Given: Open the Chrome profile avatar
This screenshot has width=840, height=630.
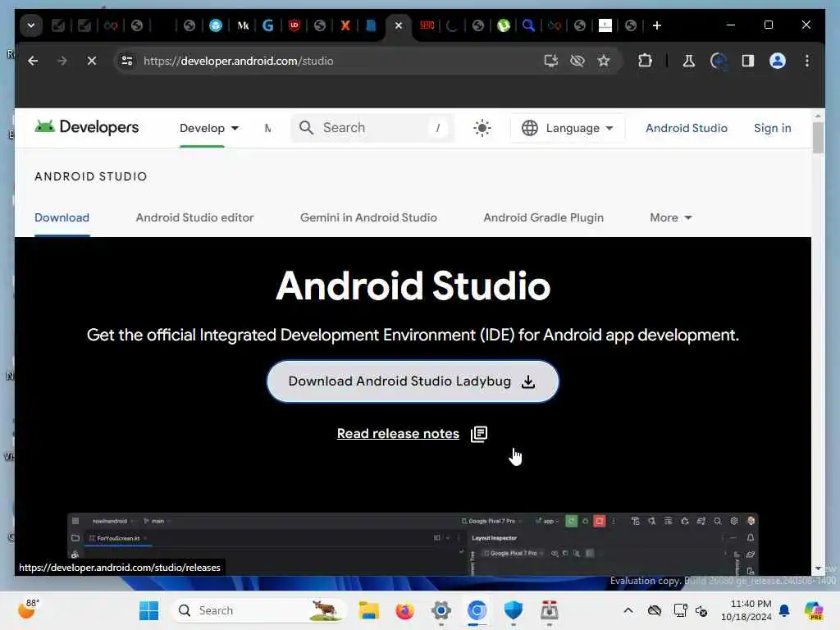Looking at the screenshot, I should click(778, 61).
